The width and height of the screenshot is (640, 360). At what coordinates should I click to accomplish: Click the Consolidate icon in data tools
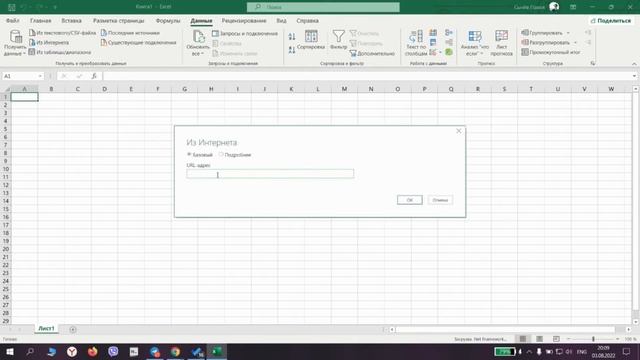[449, 33]
